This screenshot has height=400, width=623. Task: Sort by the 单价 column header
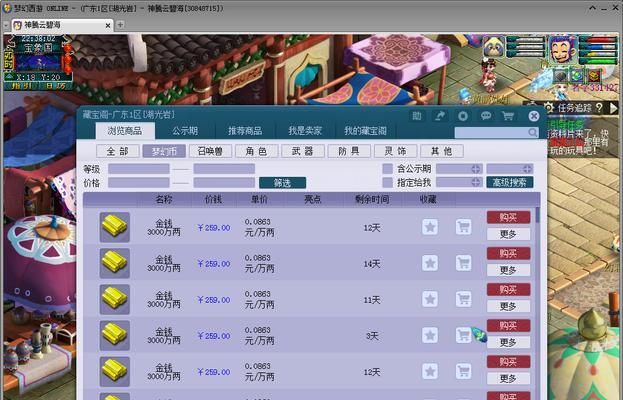pos(259,199)
